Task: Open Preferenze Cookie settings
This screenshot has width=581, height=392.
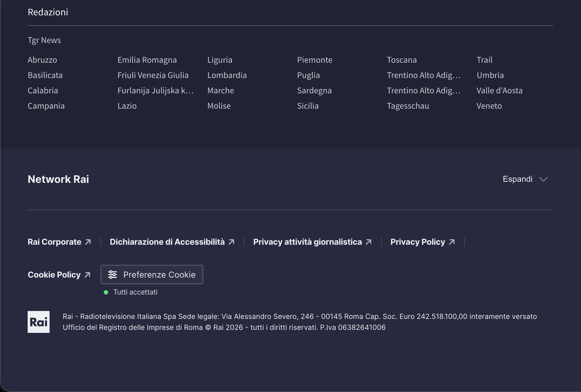Action: [152, 275]
